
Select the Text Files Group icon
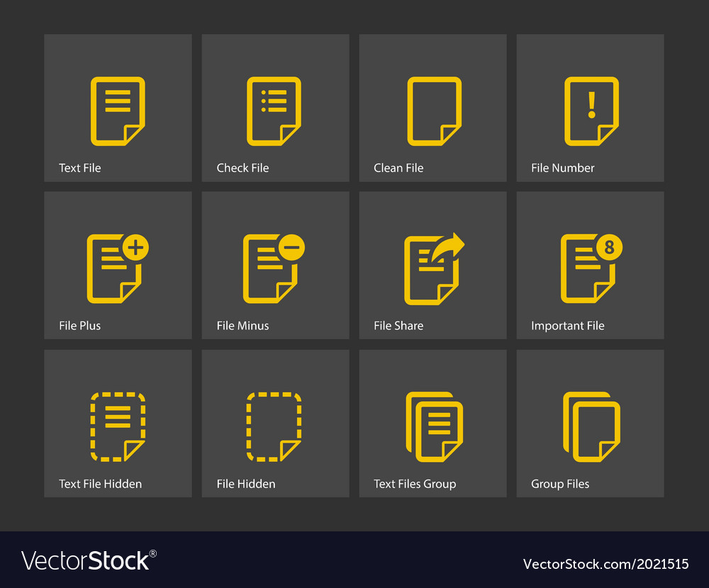pyautogui.click(x=432, y=425)
